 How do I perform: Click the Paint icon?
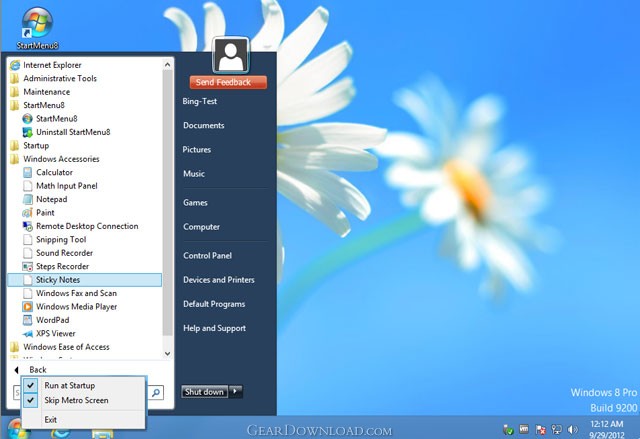click(28, 213)
